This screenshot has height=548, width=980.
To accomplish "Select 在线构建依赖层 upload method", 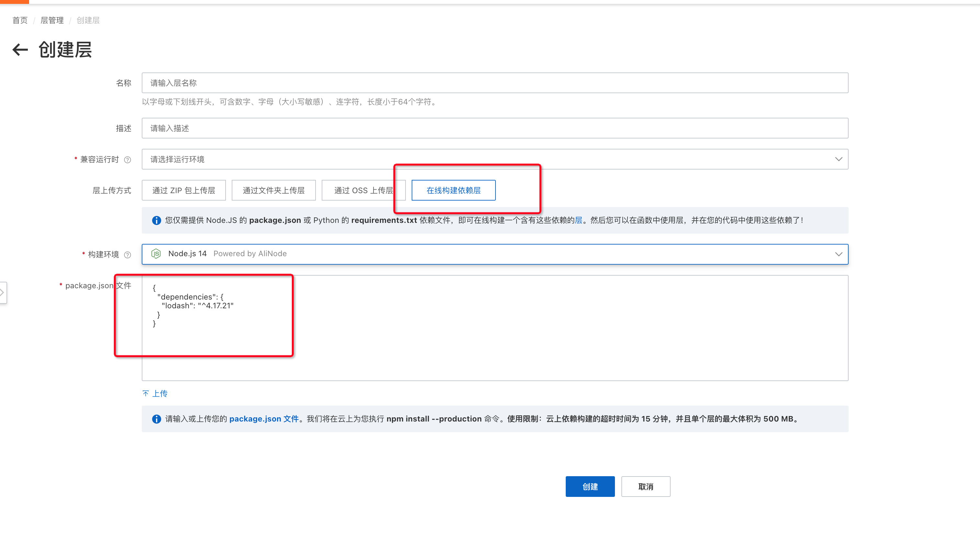I will click(x=453, y=190).
